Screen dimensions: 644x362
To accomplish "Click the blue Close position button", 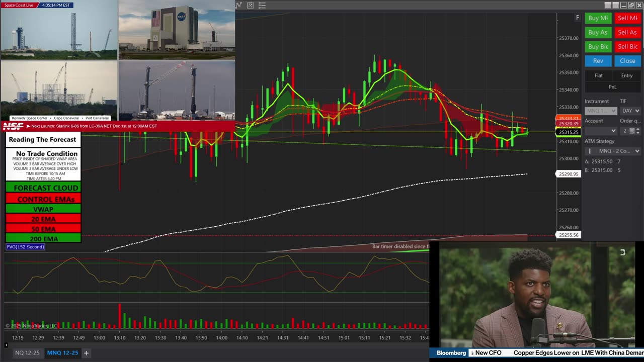I will (627, 61).
